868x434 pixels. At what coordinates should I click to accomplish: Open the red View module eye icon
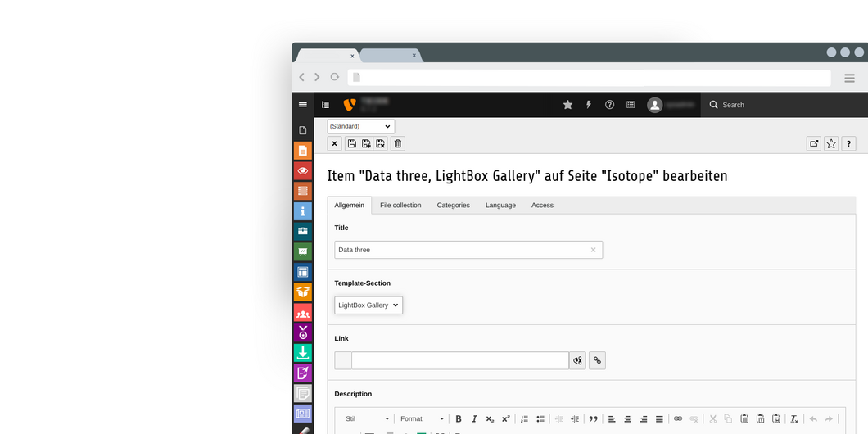[303, 171]
